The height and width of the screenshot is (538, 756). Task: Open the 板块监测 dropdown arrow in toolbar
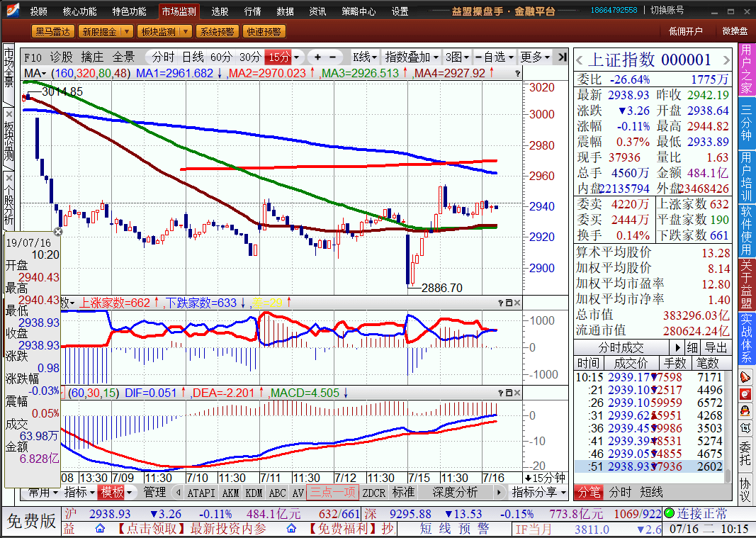pyautogui.click(x=186, y=32)
